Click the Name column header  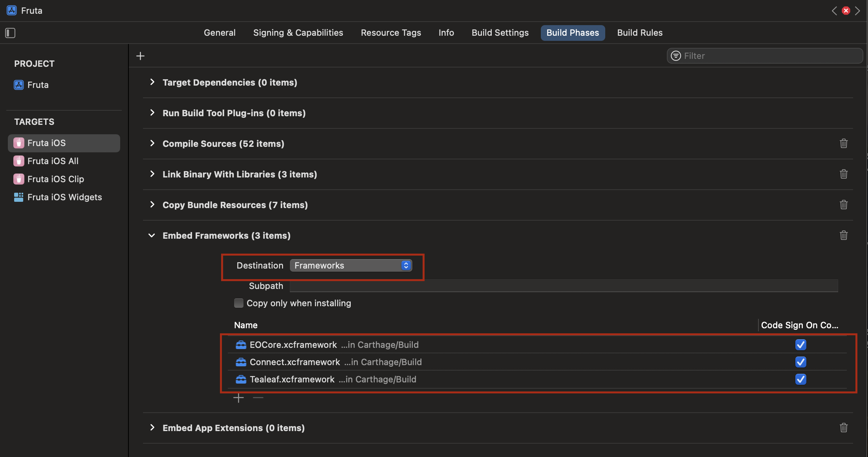[x=246, y=325]
